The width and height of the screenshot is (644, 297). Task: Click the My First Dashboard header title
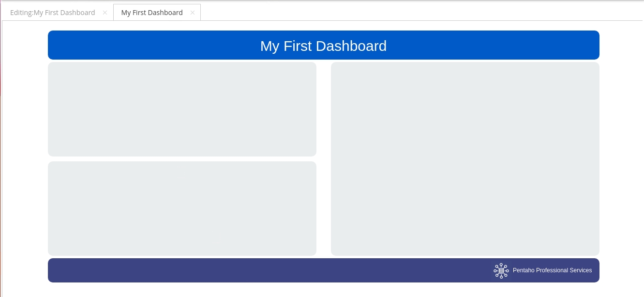(323, 46)
